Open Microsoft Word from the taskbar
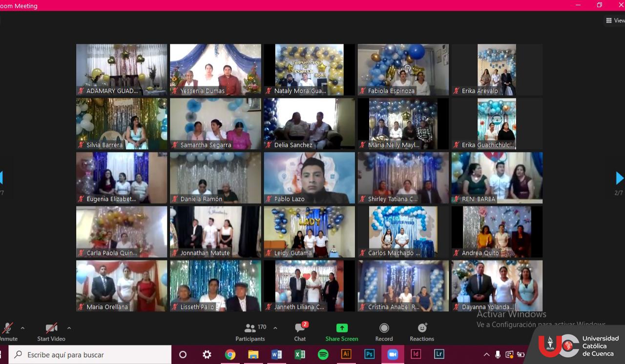 click(x=276, y=355)
